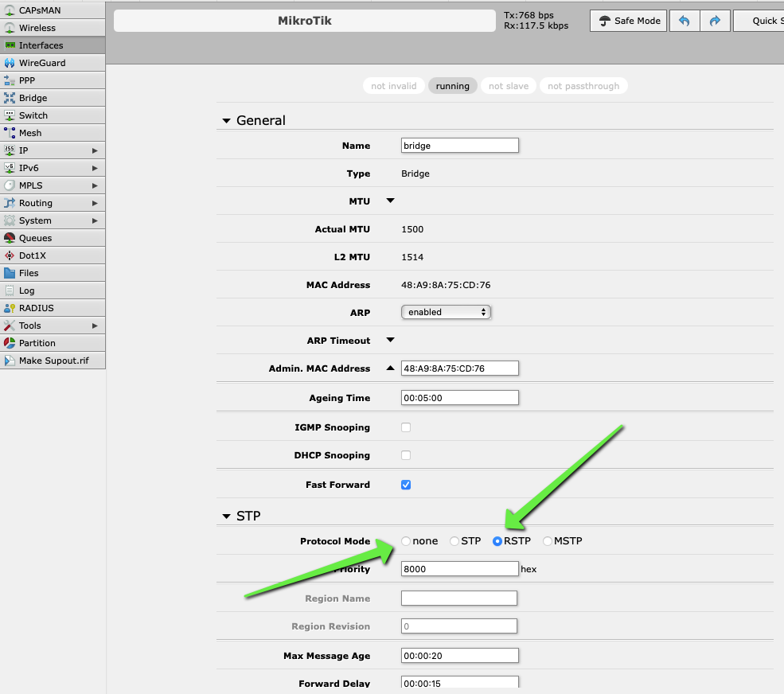Click the IP icon in sidebar
Screen dimensions: 784x694
point(10,150)
